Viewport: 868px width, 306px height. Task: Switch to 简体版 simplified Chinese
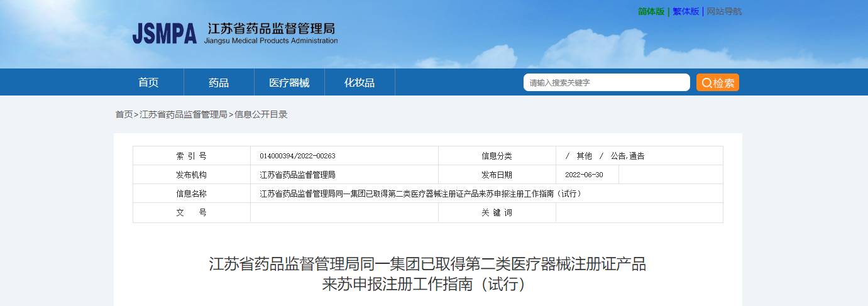[651, 11]
